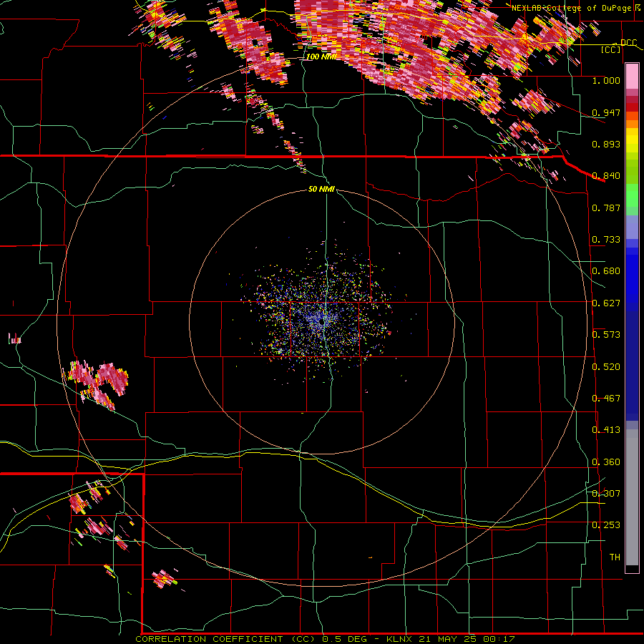Click the 0.893 color scale value

[606, 144]
